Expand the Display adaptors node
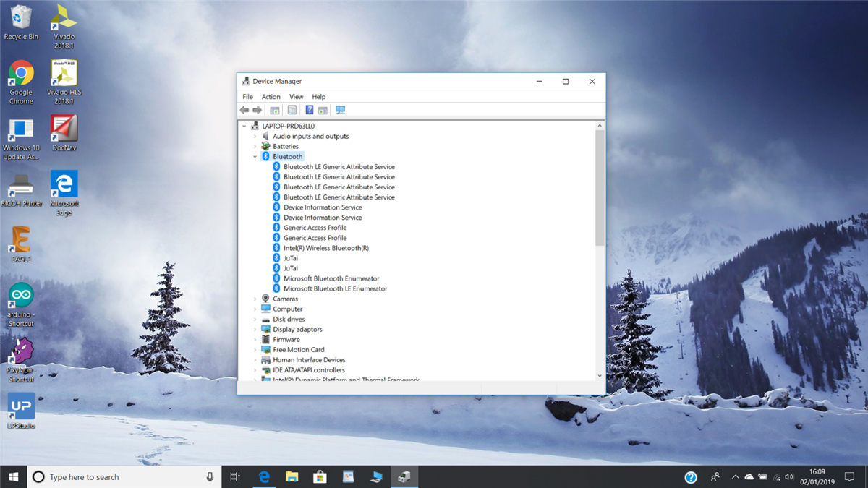The width and height of the screenshot is (868, 488). [x=255, y=330]
